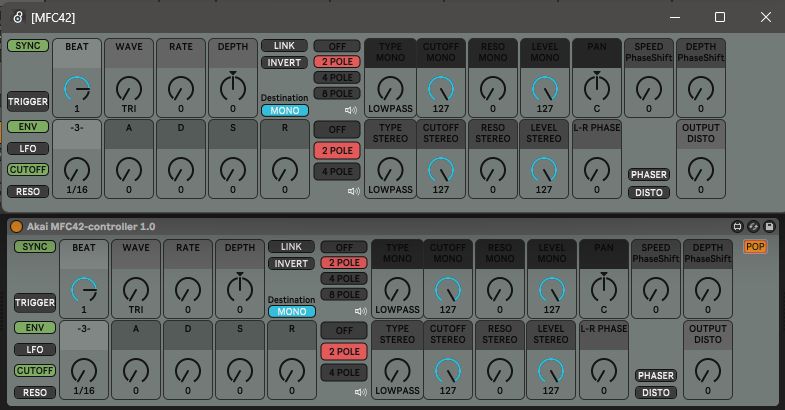Open the MONO Destination selector in MFC42 window
Image resolution: width=785 pixels, height=410 pixels.
click(284, 111)
